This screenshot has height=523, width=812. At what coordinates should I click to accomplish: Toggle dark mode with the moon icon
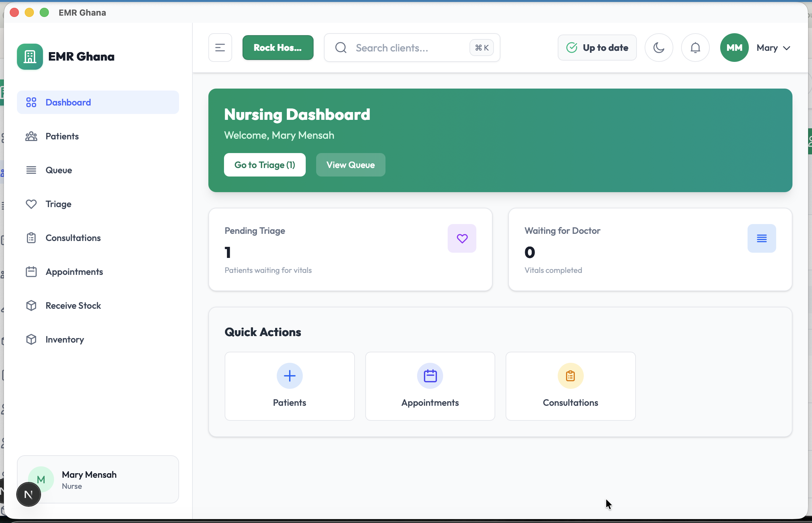pos(659,48)
